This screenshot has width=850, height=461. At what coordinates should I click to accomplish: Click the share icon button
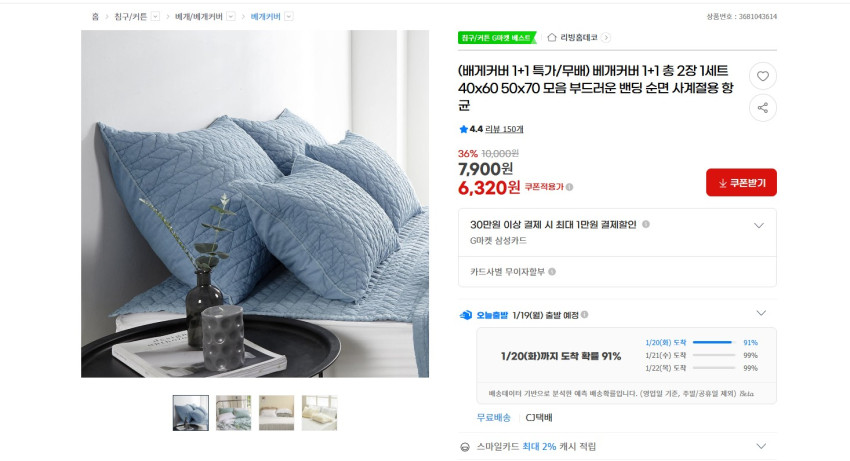click(x=763, y=107)
